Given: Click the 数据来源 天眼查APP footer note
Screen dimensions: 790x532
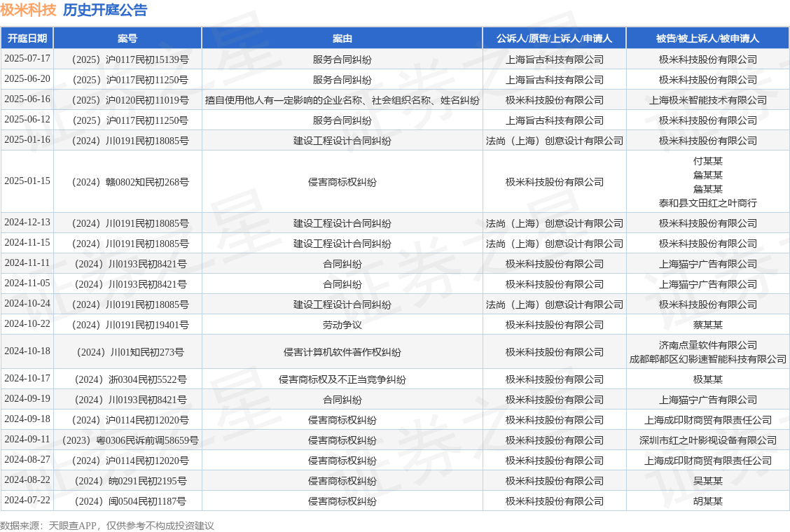Looking at the screenshot, I should point(107,526).
